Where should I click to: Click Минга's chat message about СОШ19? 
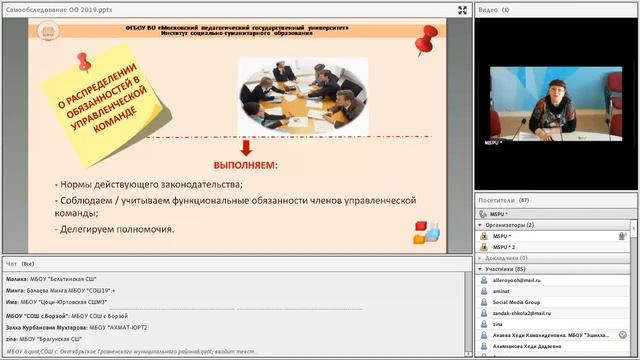(60, 291)
